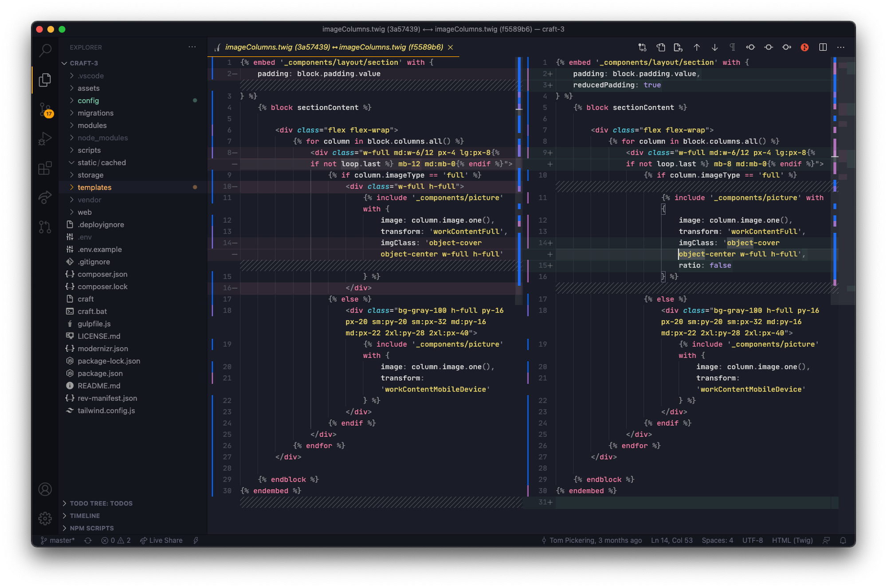Split the editor using the layout icon
The width and height of the screenshot is (887, 588).
click(824, 47)
